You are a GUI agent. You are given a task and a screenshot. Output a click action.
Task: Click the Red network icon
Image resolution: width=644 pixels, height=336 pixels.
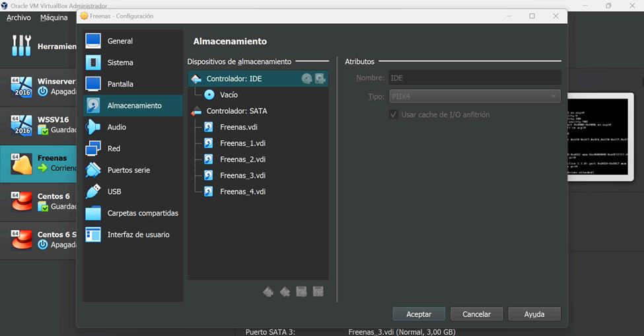tap(93, 148)
